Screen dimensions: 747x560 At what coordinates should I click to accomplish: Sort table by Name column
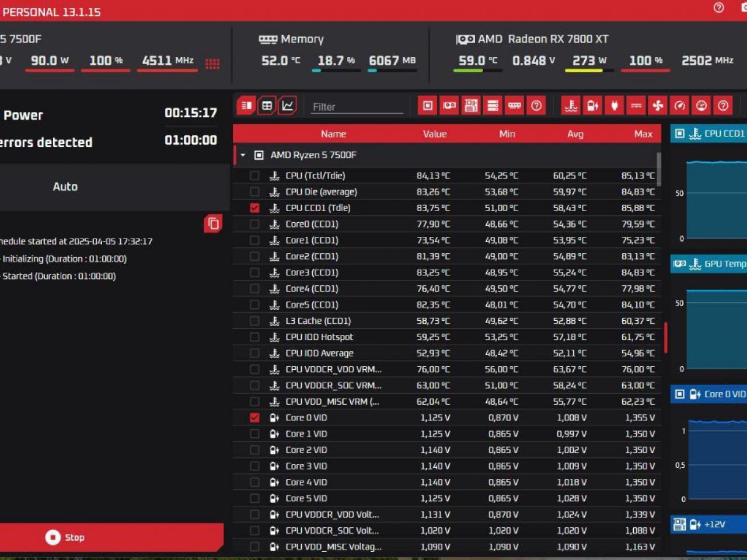[333, 134]
